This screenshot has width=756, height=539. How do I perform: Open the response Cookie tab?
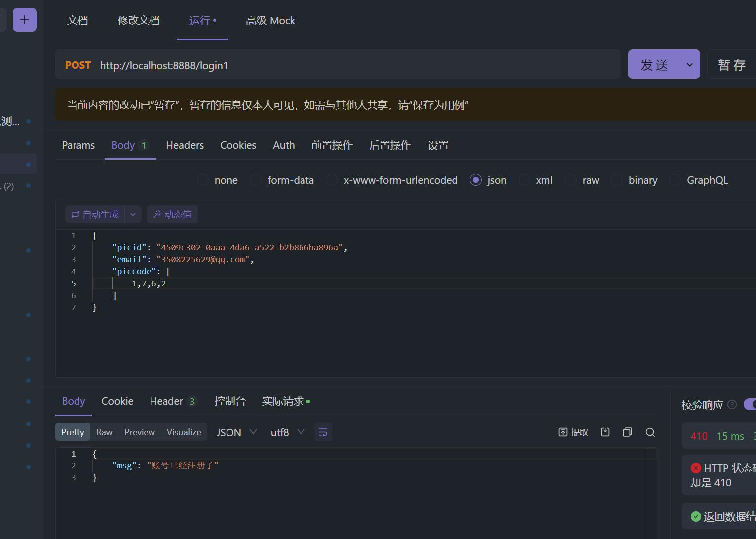(x=117, y=401)
